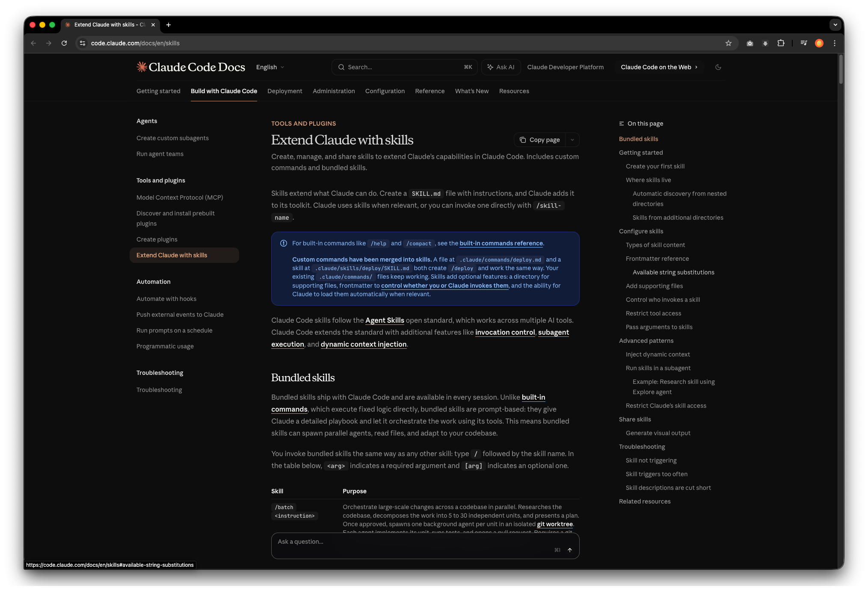Click the download-arrow extension icon in toolbar
Viewport: 868px width, 601px height.
coord(765,43)
